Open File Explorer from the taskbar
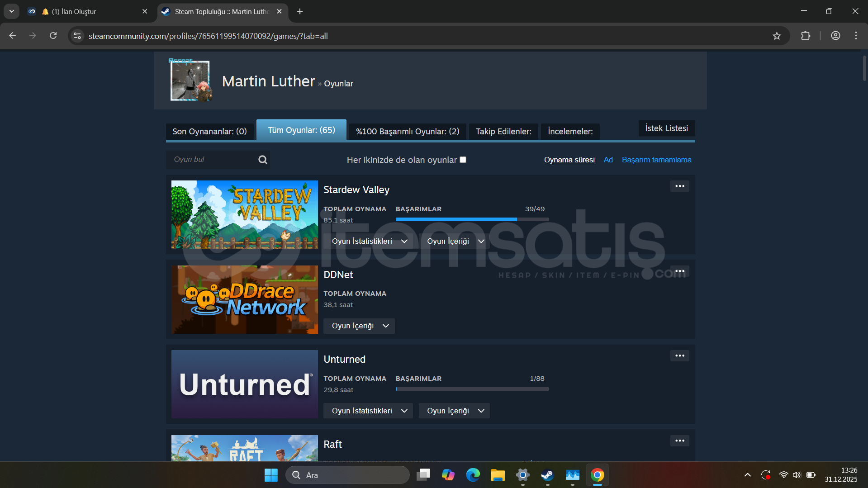Screen dimensions: 868x488 click(x=498, y=475)
